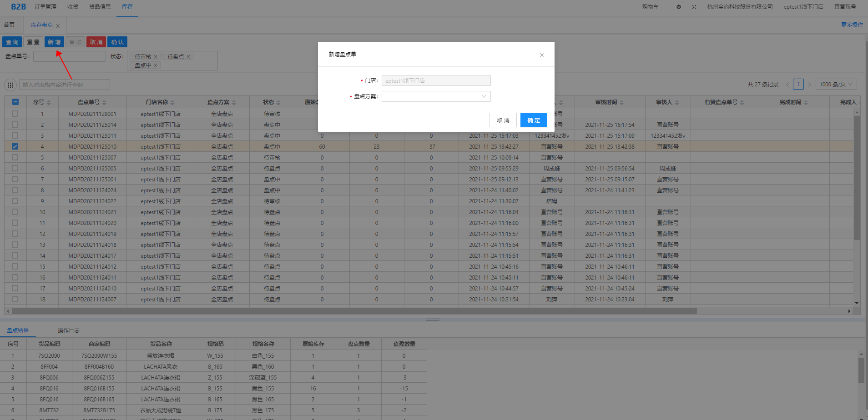Open the 货品信息 menu

[100, 7]
